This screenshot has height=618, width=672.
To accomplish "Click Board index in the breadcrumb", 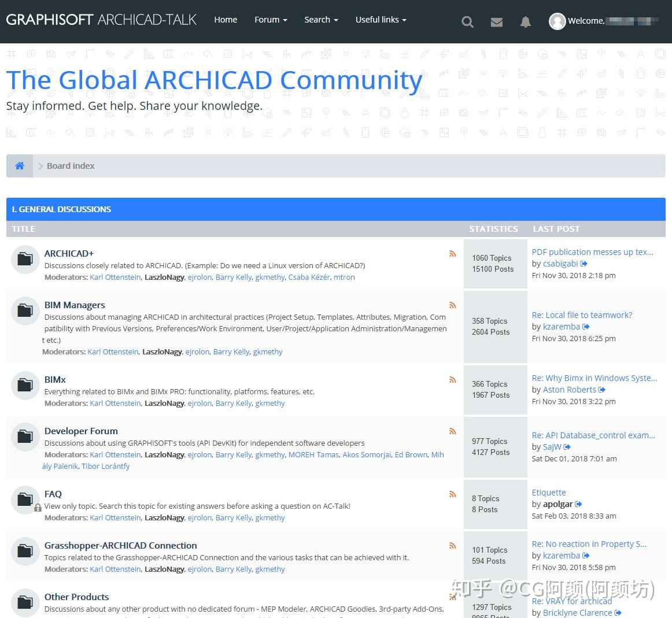I will pos(71,166).
